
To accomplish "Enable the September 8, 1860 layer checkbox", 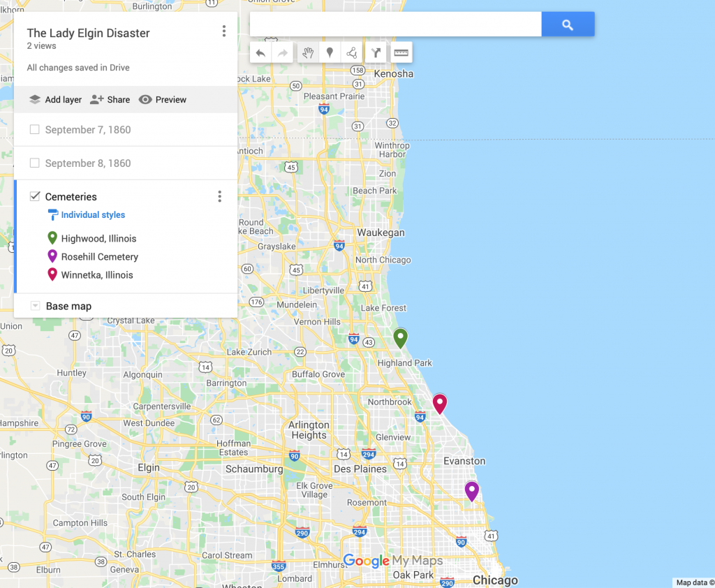I will point(35,163).
